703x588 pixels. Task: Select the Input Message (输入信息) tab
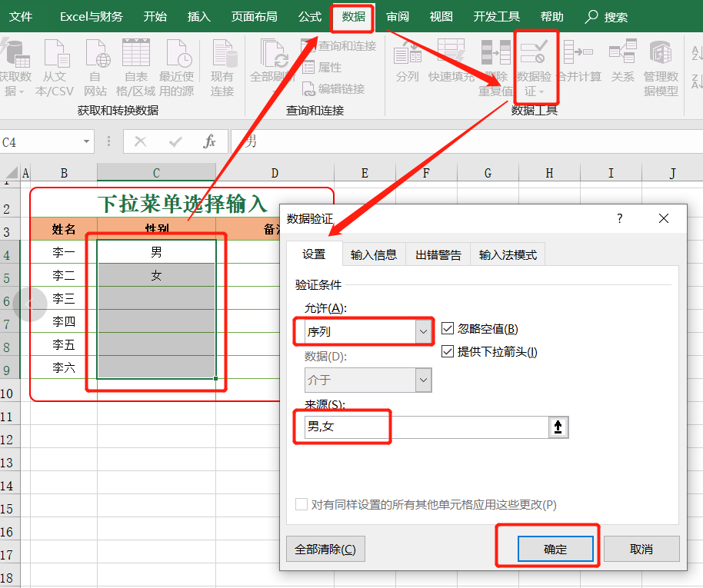[374, 254]
